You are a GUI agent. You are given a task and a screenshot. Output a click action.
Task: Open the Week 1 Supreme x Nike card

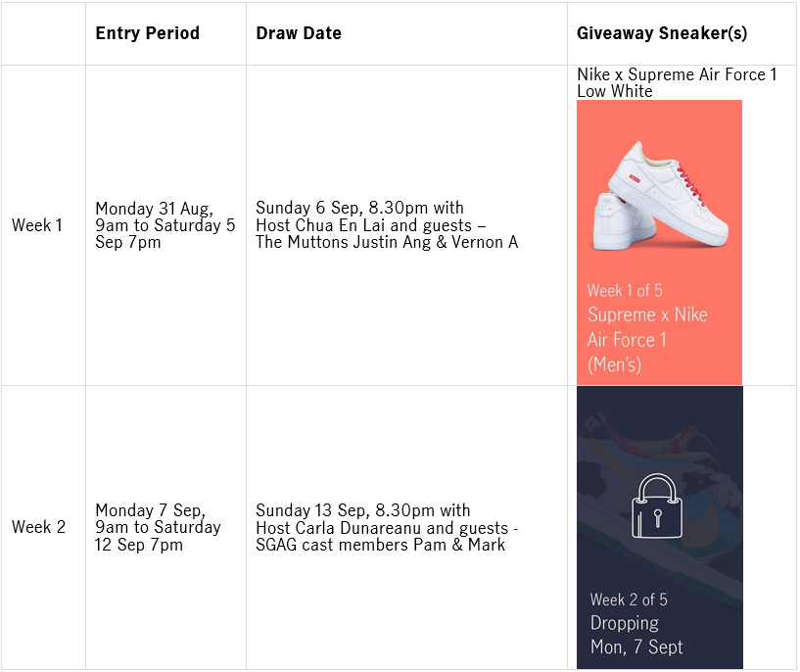(659, 242)
